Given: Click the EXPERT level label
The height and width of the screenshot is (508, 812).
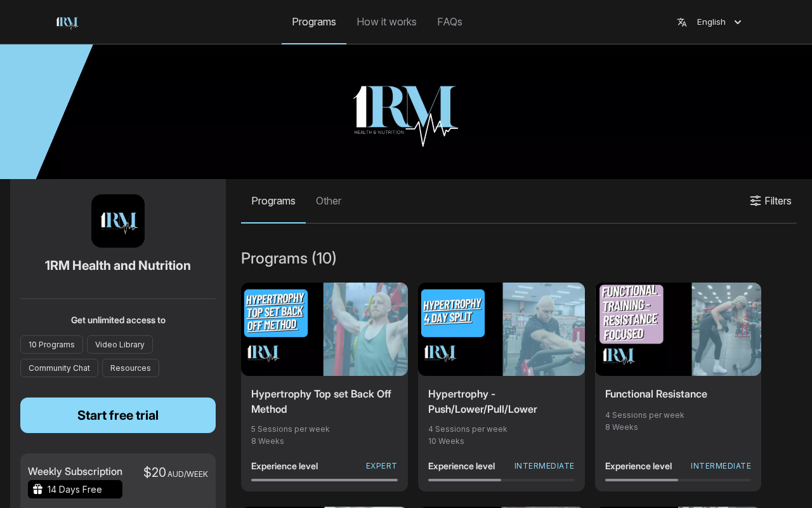Looking at the screenshot, I should click(x=381, y=466).
